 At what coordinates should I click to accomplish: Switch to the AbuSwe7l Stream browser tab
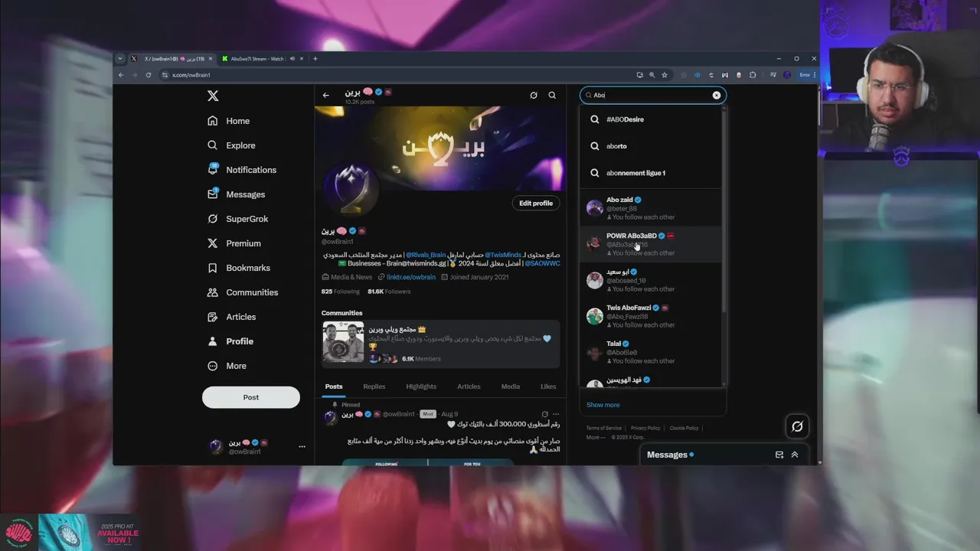tap(262, 59)
